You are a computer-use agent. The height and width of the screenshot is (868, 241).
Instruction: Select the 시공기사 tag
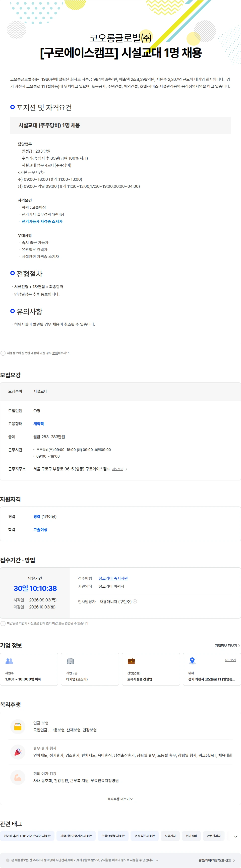pos(170,836)
